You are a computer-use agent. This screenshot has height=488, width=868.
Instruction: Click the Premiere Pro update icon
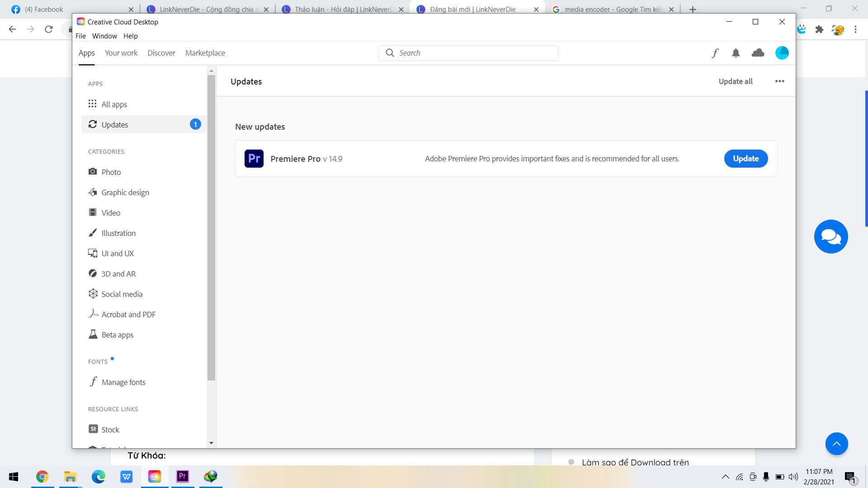[x=253, y=158]
